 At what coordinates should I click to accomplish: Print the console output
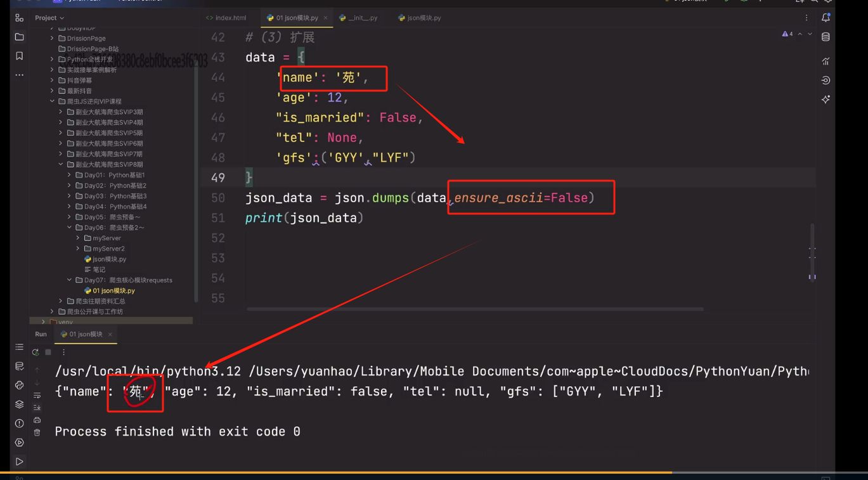click(x=37, y=420)
